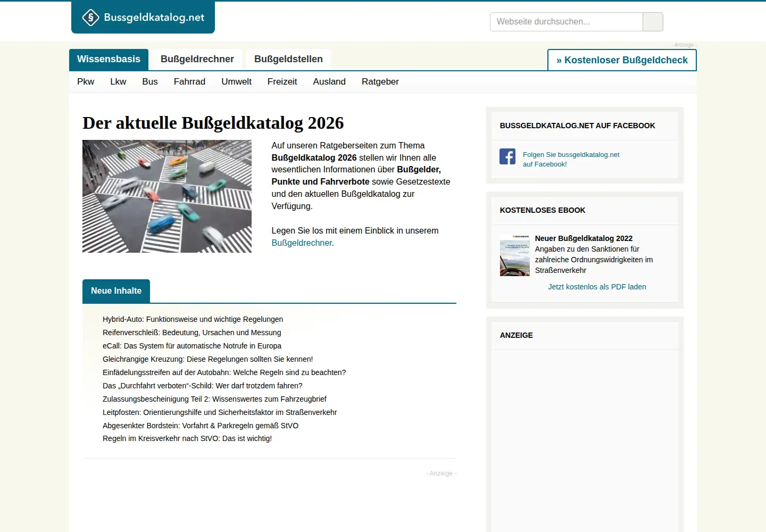Open the Leitpfosten article link

(x=220, y=412)
